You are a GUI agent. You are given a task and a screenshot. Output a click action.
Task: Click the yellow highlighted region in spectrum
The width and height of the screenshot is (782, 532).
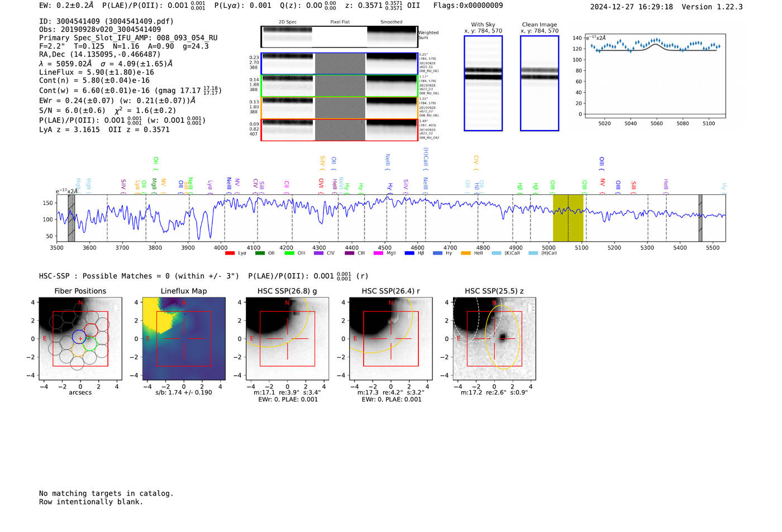(x=568, y=218)
